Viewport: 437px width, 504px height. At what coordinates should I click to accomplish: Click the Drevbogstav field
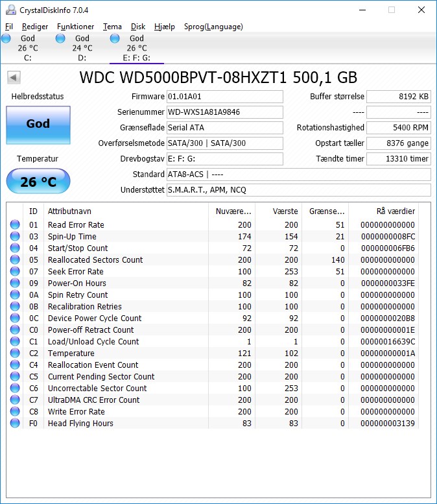[225, 159]
